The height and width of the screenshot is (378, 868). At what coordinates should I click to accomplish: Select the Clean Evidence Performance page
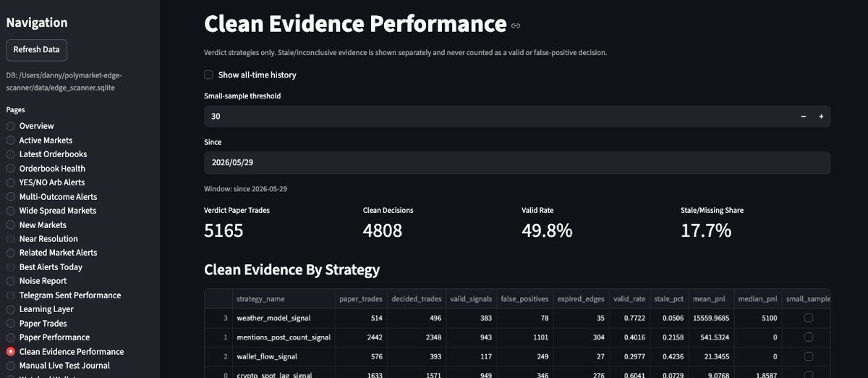tap(64, 352)
